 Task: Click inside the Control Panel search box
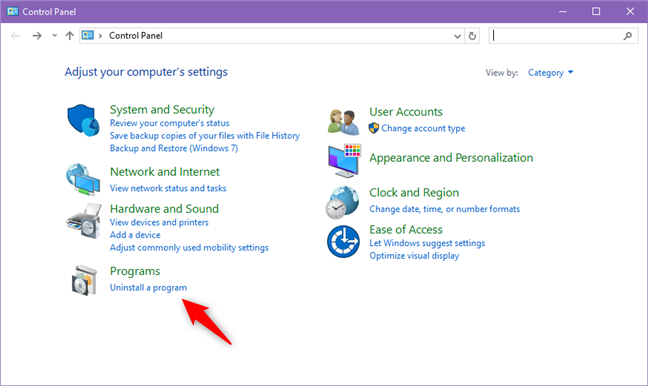563,36
